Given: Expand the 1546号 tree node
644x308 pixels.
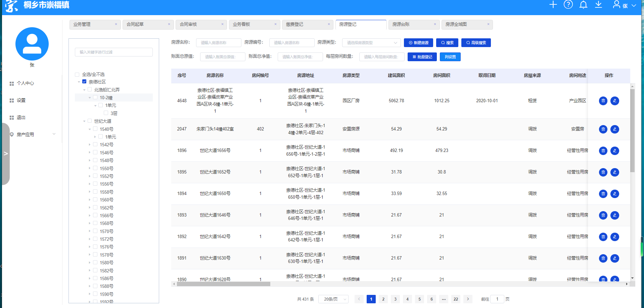Looking at the screenshot, I should [90, 153].
